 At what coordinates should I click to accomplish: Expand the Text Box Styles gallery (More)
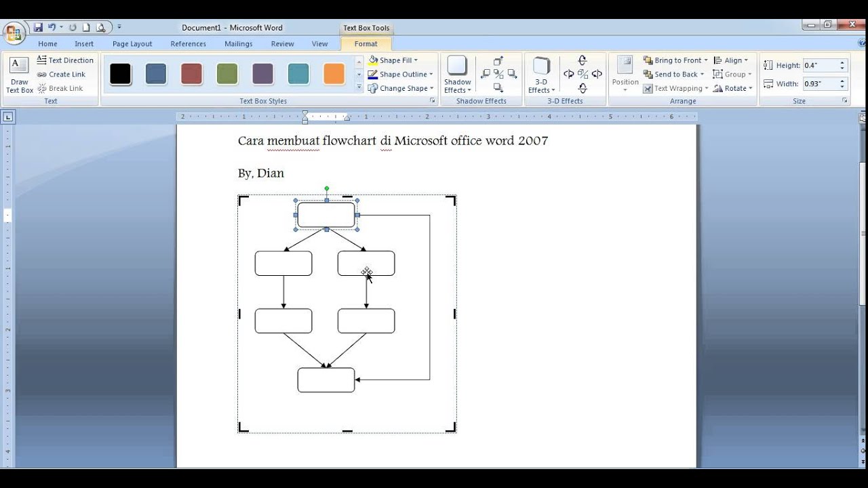(359, 87)
